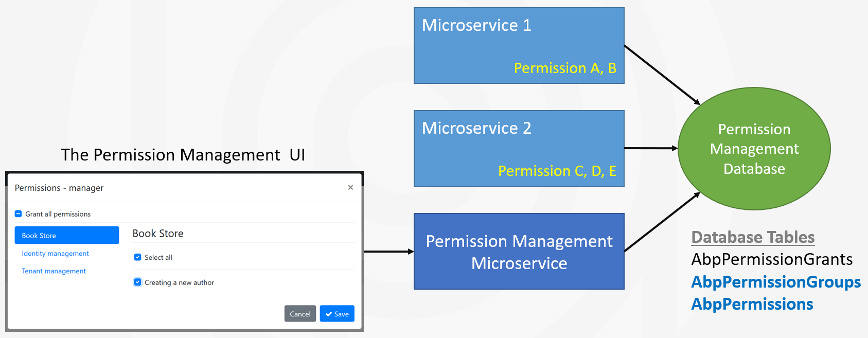The width and height of the screenshot is (868, 338).
Task: Click the yellow Permission C, D, E label
Action: pyautogui.click(x=557, y=171)
